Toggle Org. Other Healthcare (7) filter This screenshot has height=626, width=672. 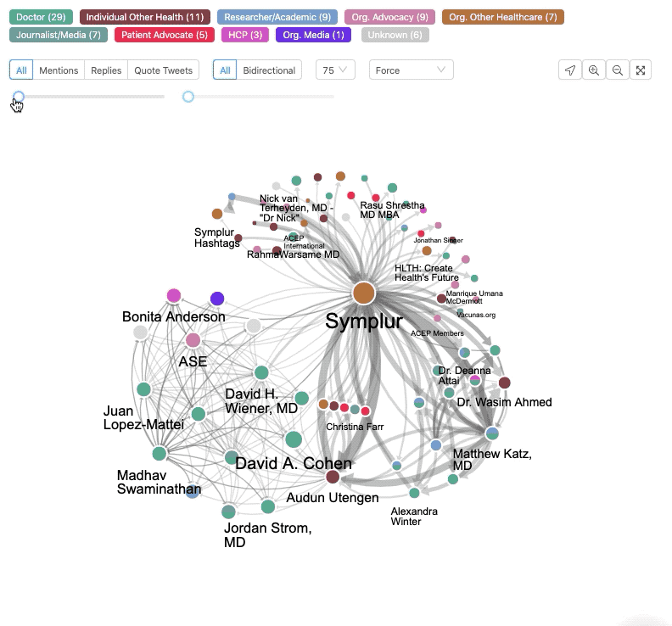502,17
